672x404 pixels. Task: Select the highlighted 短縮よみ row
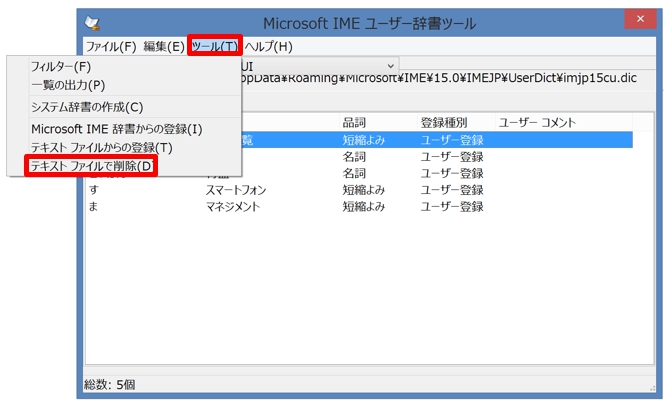pos(437,140)
